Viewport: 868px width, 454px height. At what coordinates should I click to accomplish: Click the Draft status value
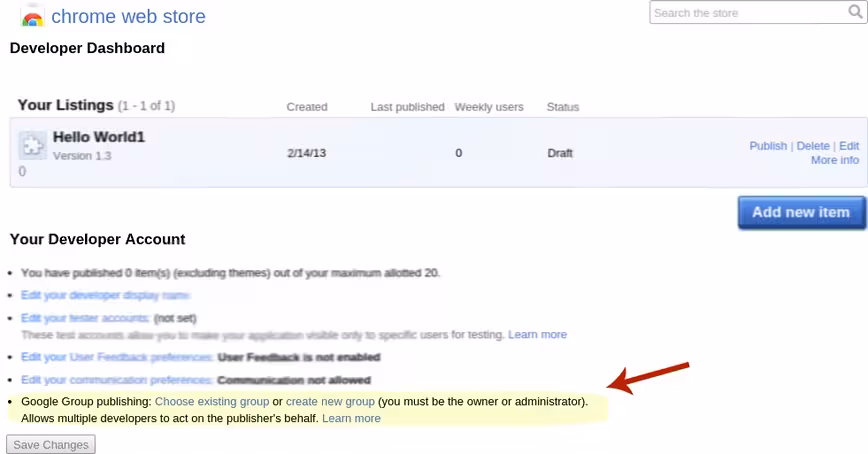[560, 153]
